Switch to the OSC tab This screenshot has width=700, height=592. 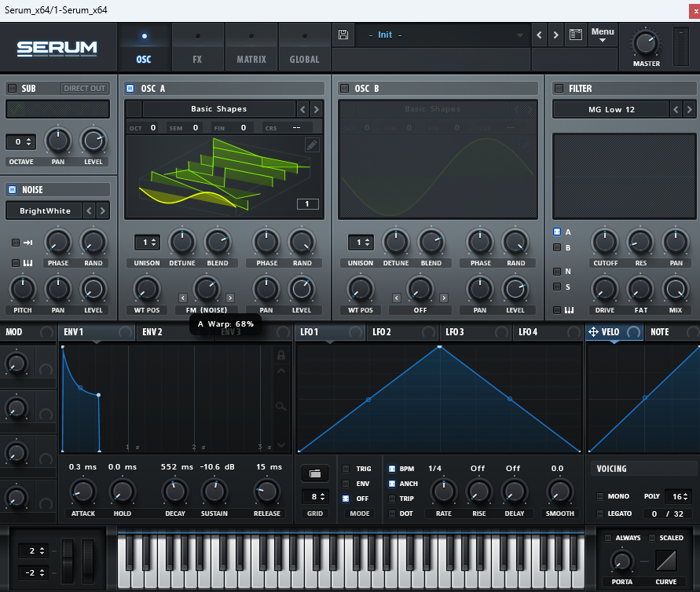pyautogui.click(x=144, y=47)
